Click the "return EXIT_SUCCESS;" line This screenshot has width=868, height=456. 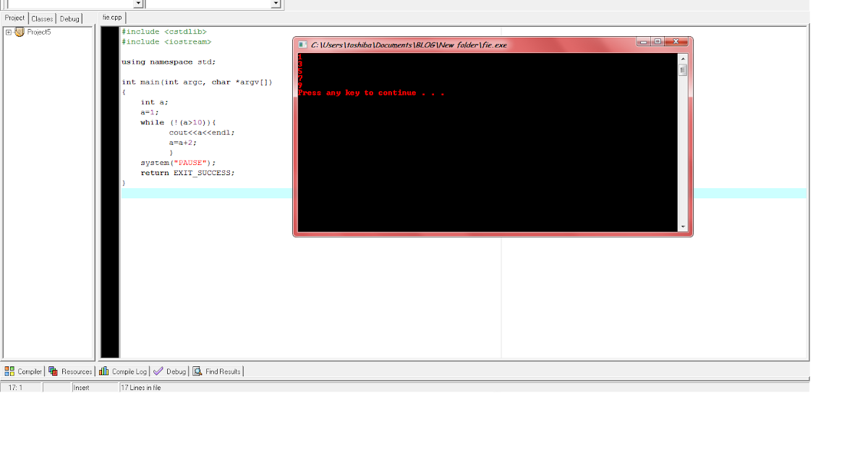pyautogui.click(x=188, y=174)
